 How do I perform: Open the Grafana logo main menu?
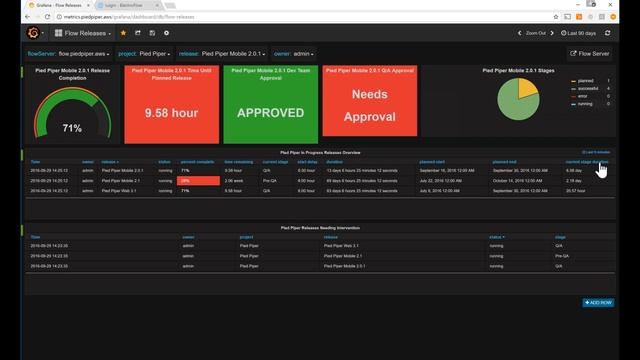tap(34, 33)
